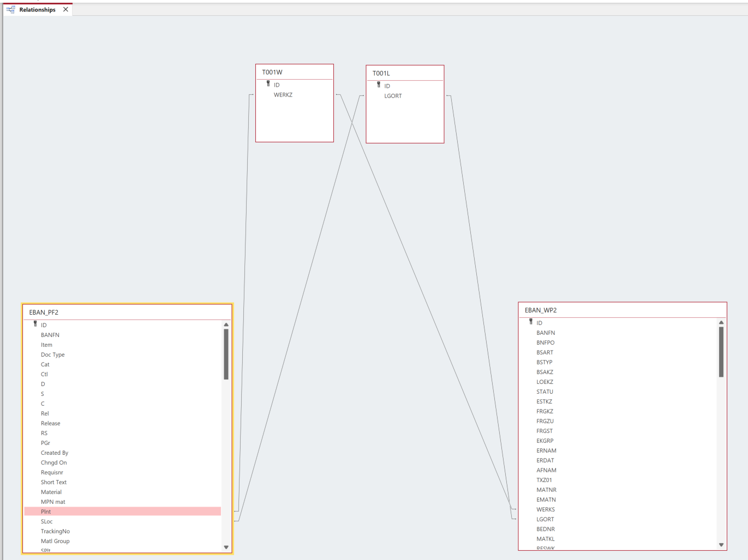Close the Relationships tab
748x560 pixels.
tap(65, 9)
